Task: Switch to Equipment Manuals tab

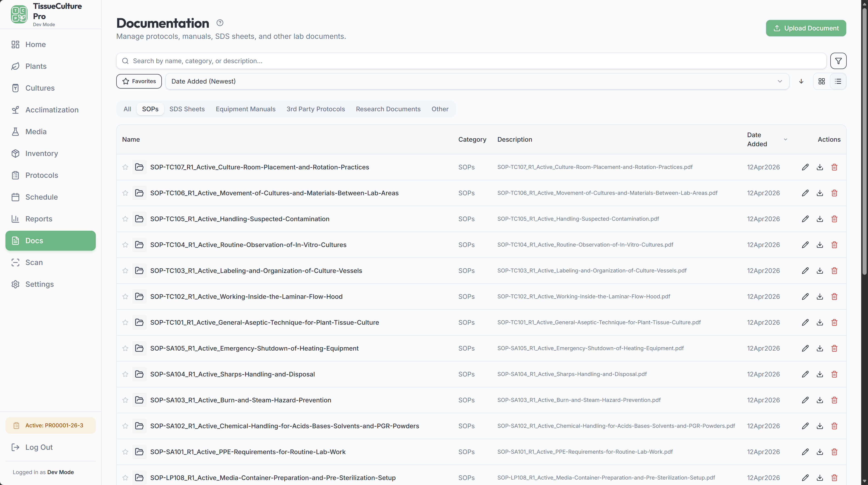Action: point(246,109)
